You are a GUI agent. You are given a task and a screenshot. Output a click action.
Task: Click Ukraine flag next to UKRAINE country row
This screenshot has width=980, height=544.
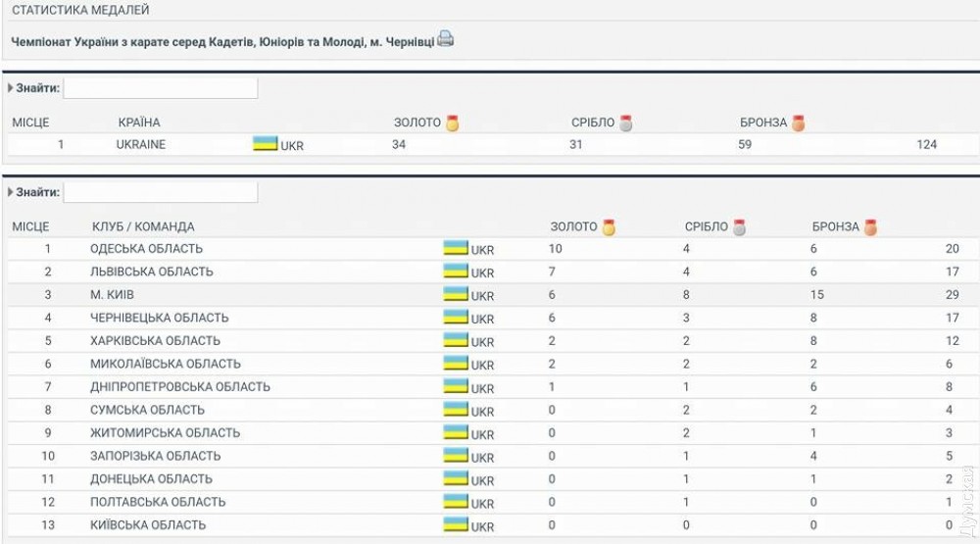coord(265,144)
